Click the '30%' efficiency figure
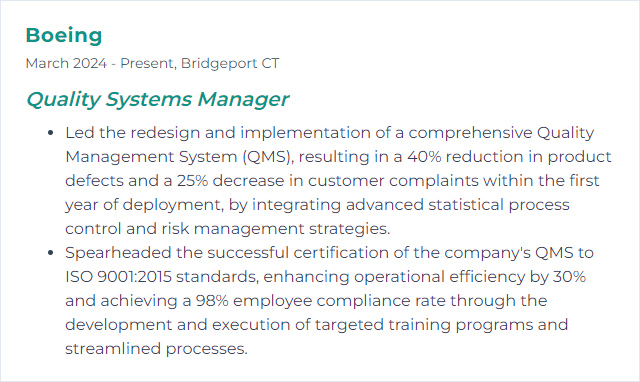This screenshot has height=382, width=640. [569, 277]
